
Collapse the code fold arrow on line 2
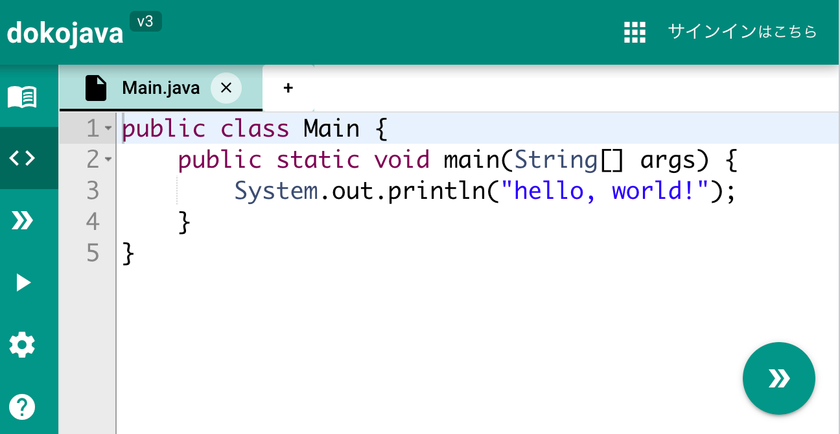pos(108,160)
